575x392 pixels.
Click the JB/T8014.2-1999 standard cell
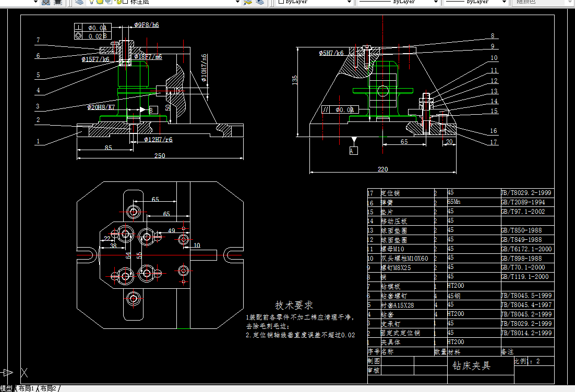click(526, 333)
